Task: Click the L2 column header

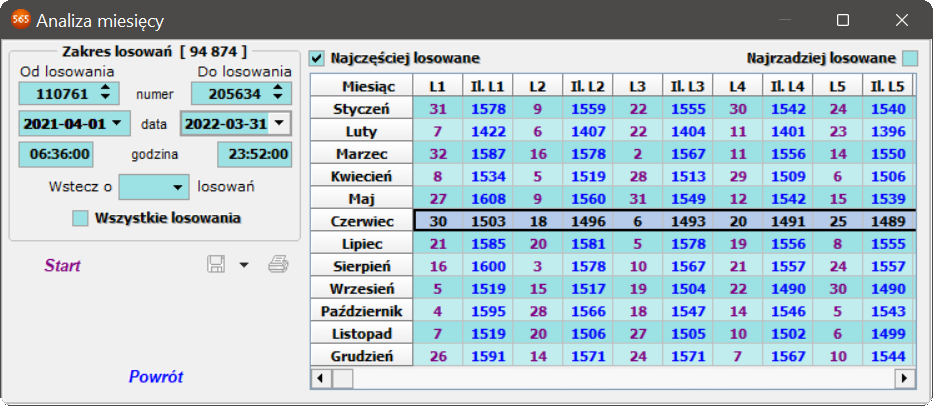Action: 538,86
